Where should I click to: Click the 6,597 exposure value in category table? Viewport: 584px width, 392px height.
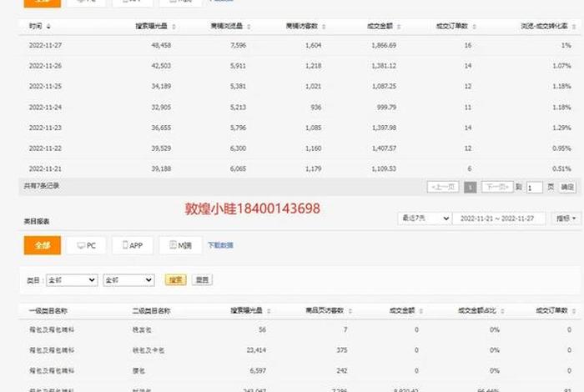258,371
